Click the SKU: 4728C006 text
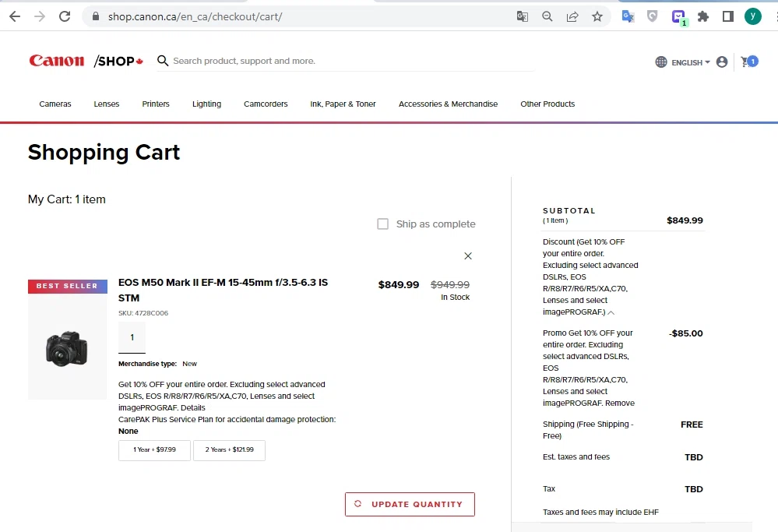The image size is (778, 532). click(x=143, y=313)
